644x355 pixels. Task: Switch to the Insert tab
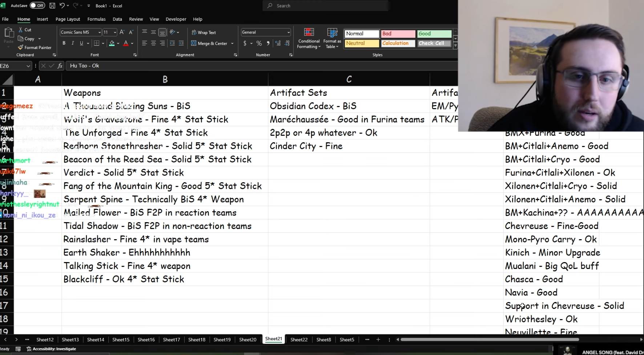(42, 19)
